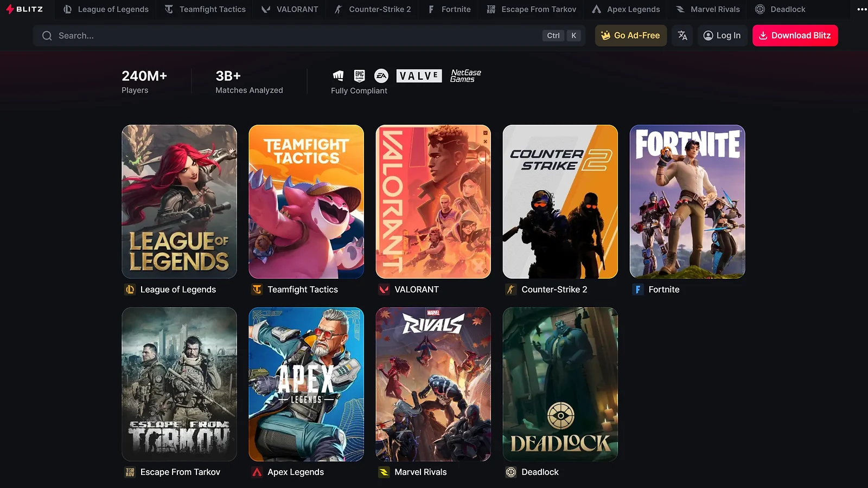Click the EA logo

381,76
